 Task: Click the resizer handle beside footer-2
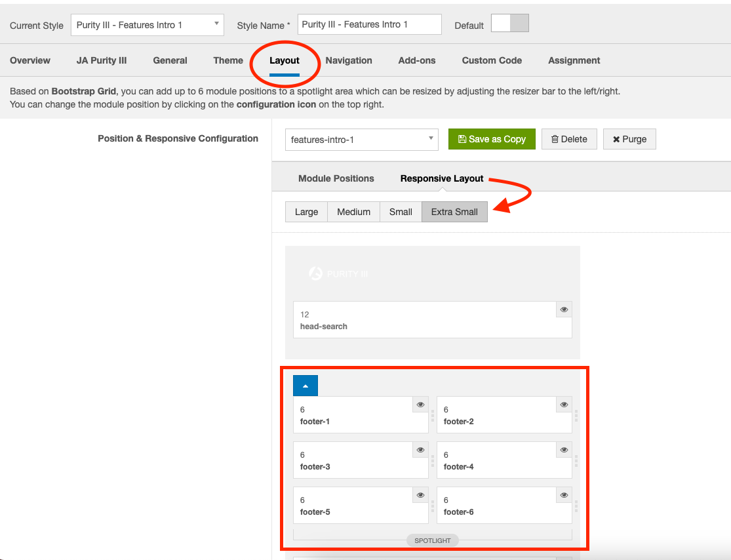[576, 415]
